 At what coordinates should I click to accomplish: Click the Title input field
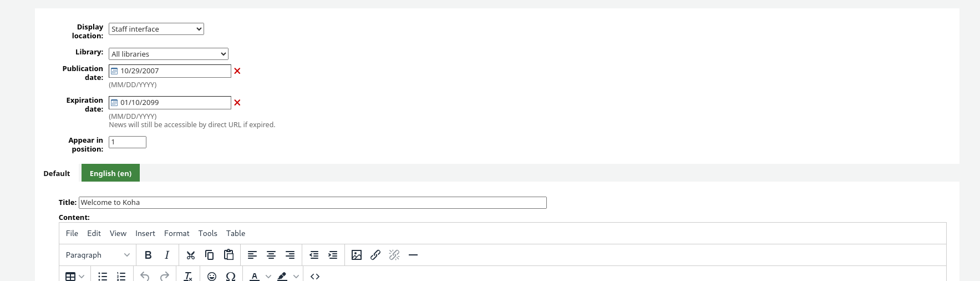point(312,203)
